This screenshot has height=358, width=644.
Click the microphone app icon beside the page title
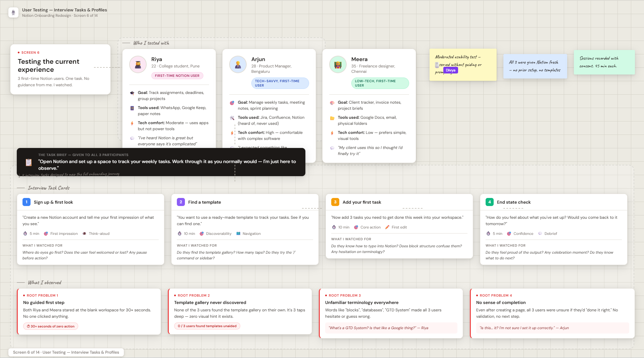[x=13, y=12]
